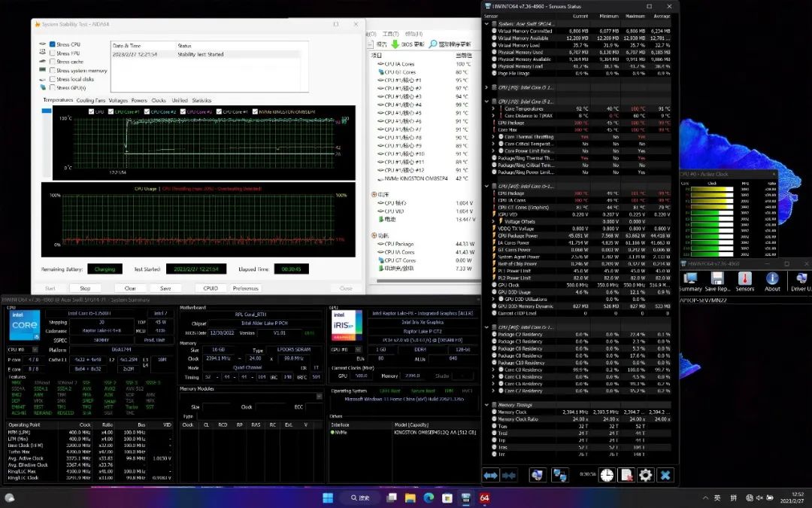812x508 pixels.
Task: Collapse the System: Acer Swift sensor group
Action: click(x=486, y=24)
